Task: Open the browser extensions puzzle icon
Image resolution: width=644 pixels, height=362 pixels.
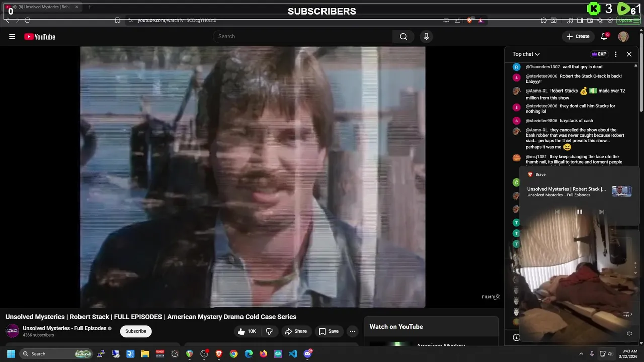Action: tap(544, 20)
